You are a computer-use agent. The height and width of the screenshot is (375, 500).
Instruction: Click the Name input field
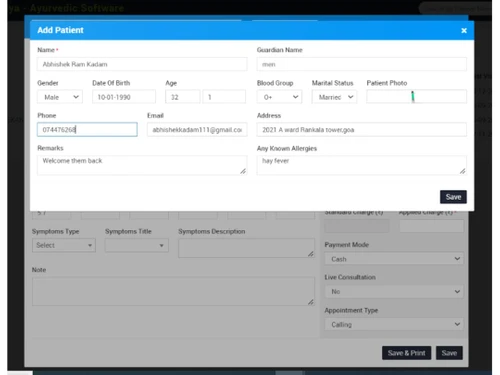click(142, 64)
